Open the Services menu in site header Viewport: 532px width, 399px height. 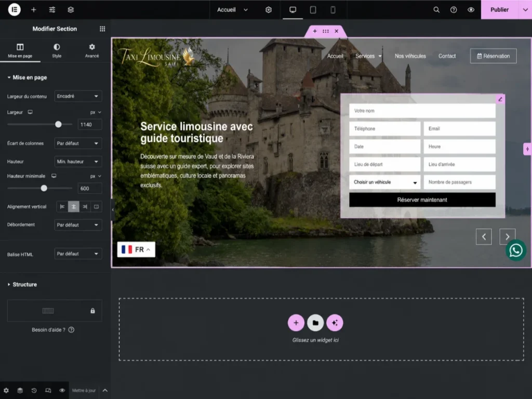point(368,56)
